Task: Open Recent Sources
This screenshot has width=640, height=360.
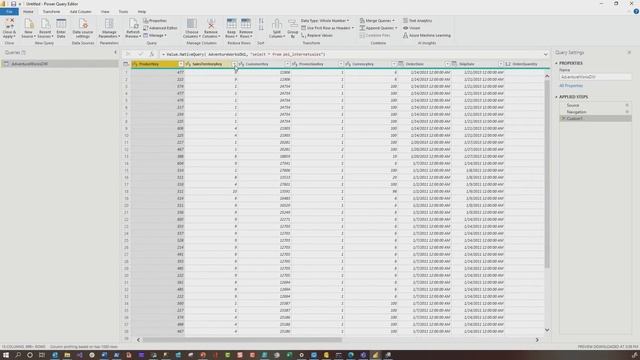Action: tap(45, 29)
